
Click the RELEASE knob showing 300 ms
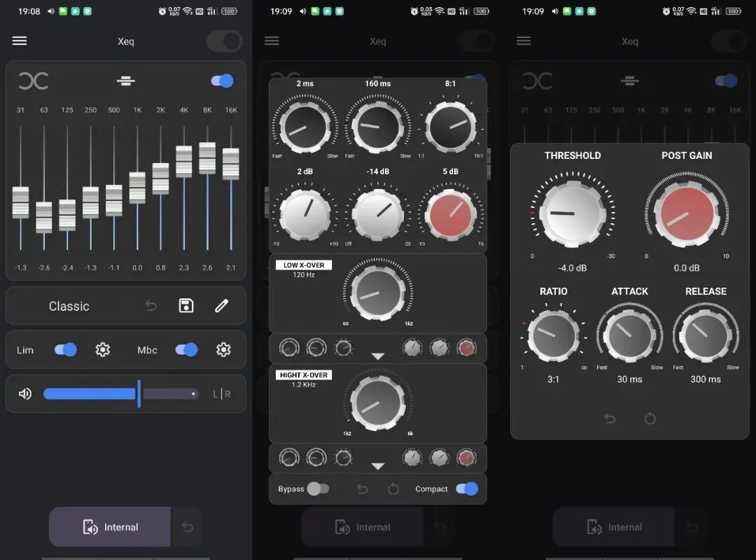click(x=706, y=335)
